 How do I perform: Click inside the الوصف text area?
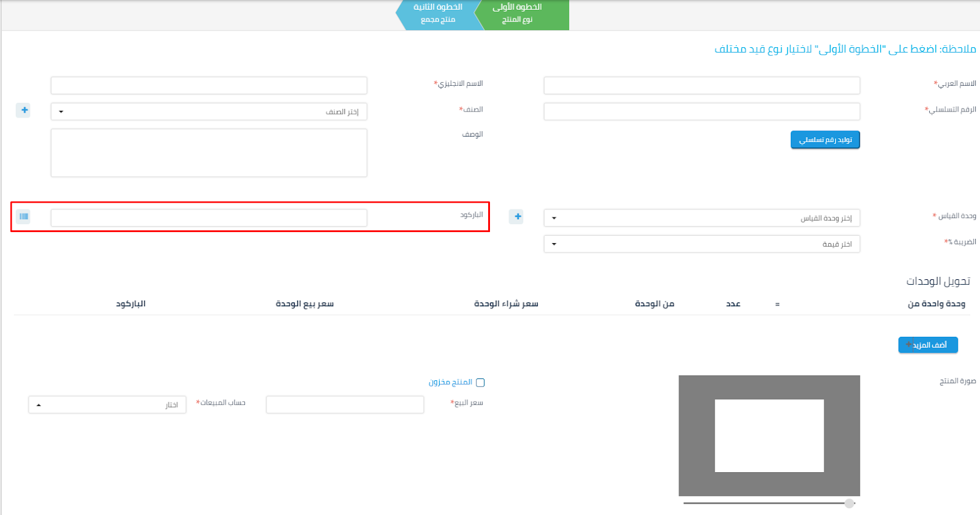pos(209,152)
